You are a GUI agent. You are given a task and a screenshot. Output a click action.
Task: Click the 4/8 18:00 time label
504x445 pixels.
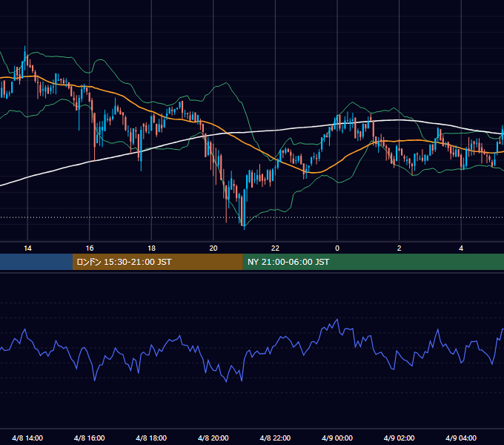151,438
